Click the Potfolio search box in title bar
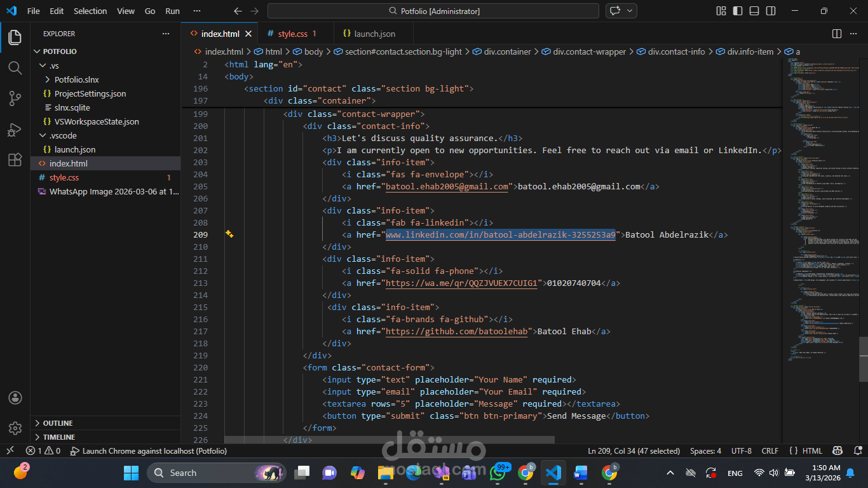This screenshot has width=868, height=488. tap(433, 11)
